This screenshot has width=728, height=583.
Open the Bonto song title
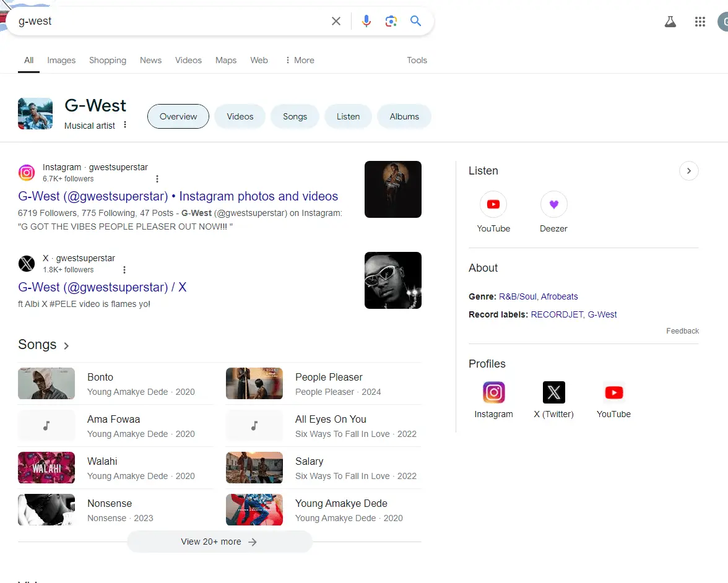[x=100, y=378]
